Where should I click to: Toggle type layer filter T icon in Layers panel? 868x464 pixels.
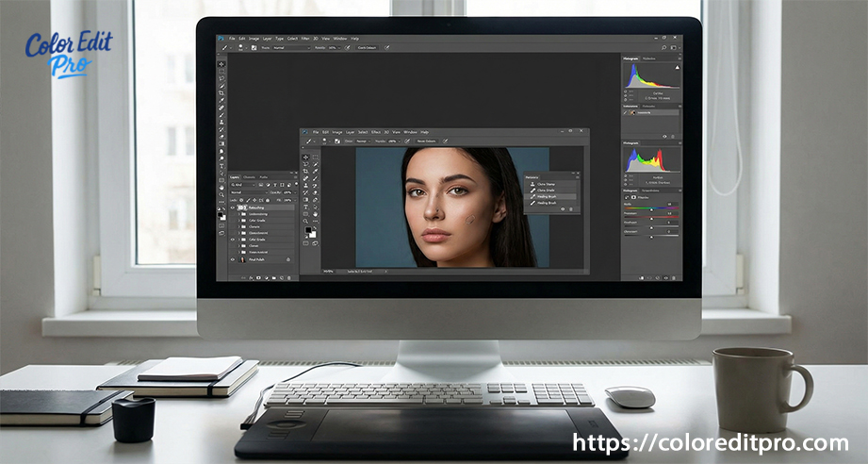275,185
